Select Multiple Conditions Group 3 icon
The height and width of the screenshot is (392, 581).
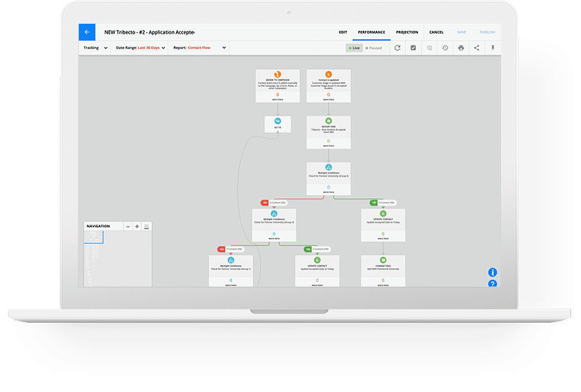[x=328, y=168]
